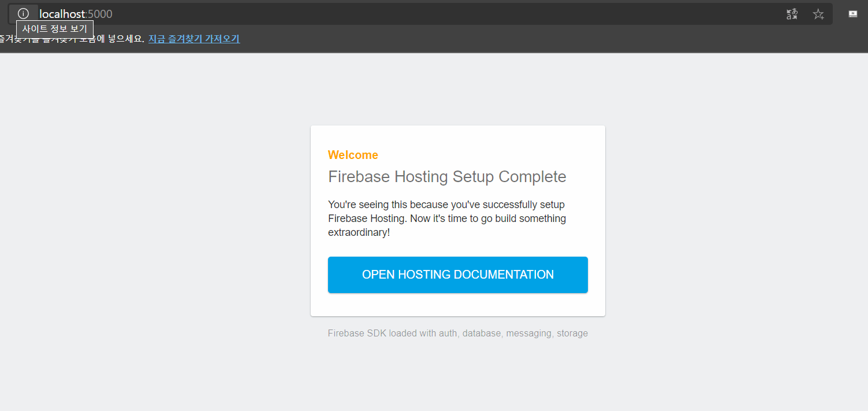The image size is (868, 411).
Task: Open Hosting Documentation button
Action: pyautogui.click(x=458, y=275)
